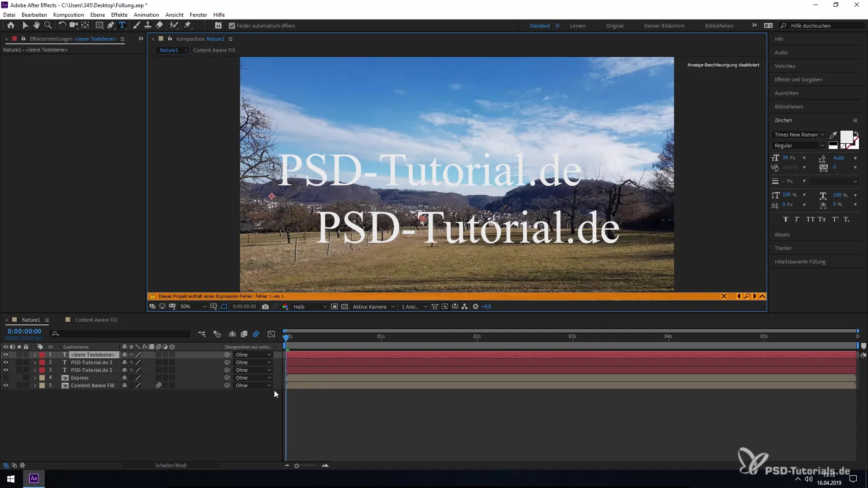The image size is (868, 488).
Task: Click Schalter/Modi toggle button
Action: (x=171, y=465)
